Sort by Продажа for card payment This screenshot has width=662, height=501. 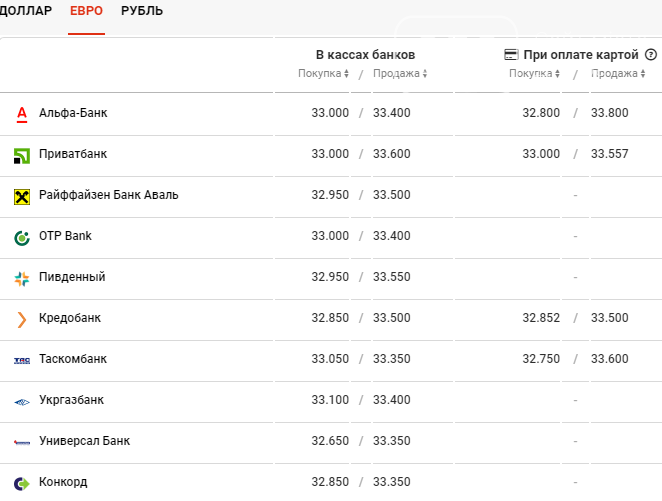click(x=618, y=73)
